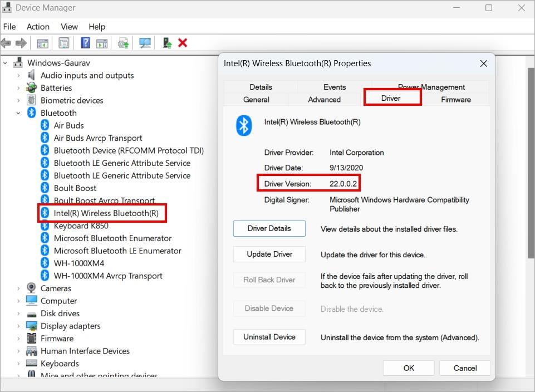Click the Driver Details button
Screen dimensions: 535x392
click(x=269, y=229)
